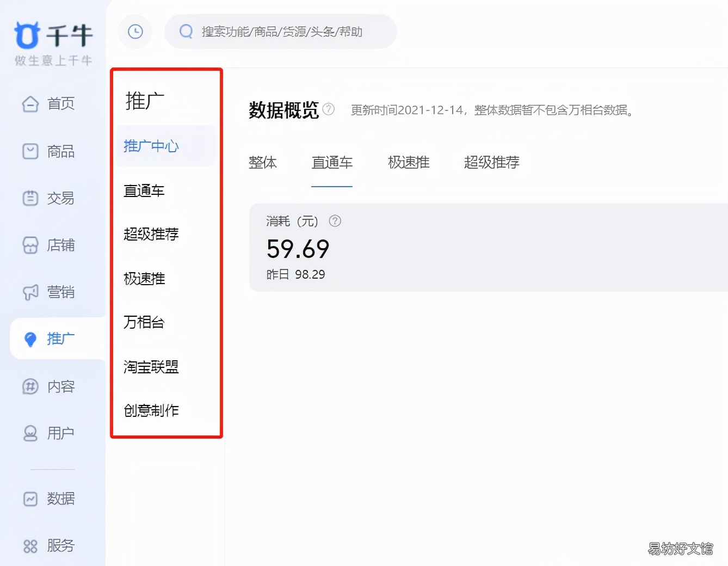Click help icon beside 消耗（元）
728x566 pixels.
click(x=335, y=221)
